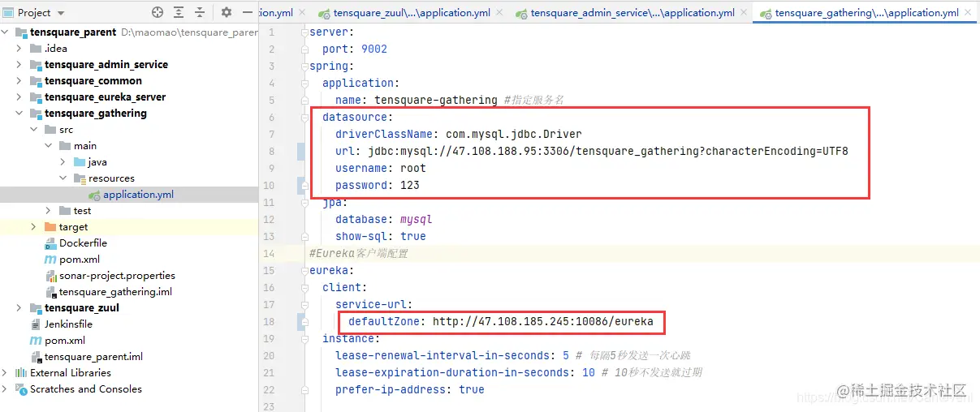Click the show-sql value true

(x=413, y=236)
